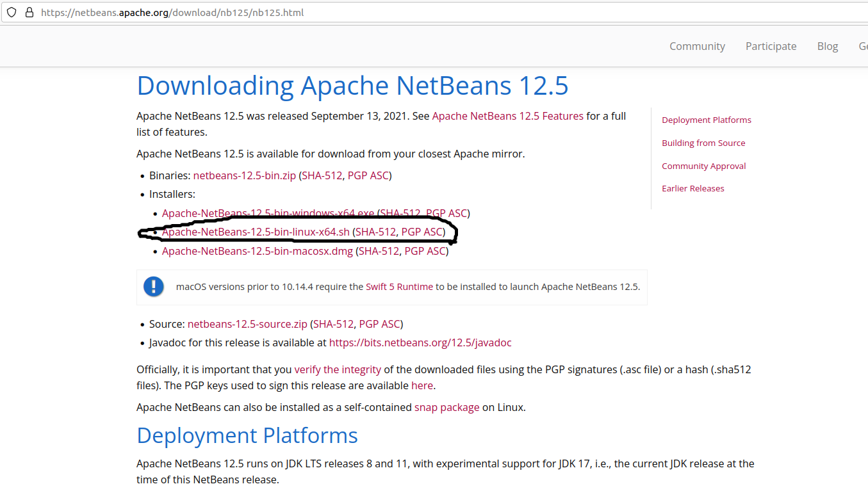Screen dimensions: 868x491
Task: Click the 'Installers:' list label
Action: click(x=172, y=194)
